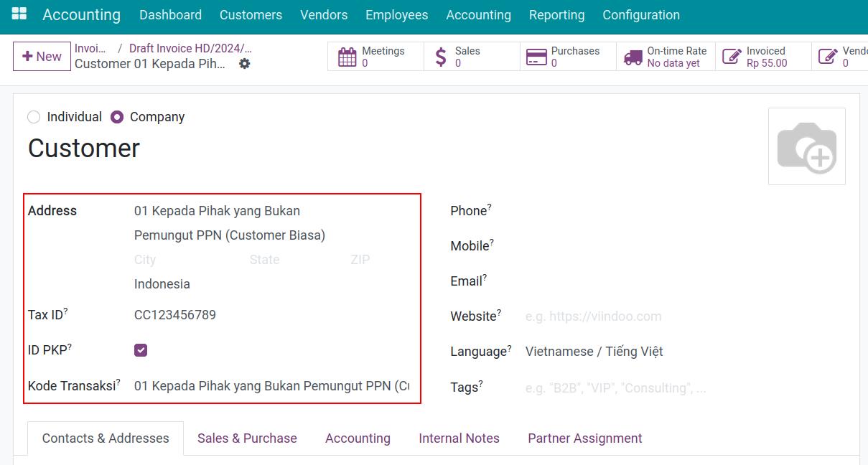Open the Dashboard menu
This screenshot has width=868, height=465.
(x=170, y=15)
